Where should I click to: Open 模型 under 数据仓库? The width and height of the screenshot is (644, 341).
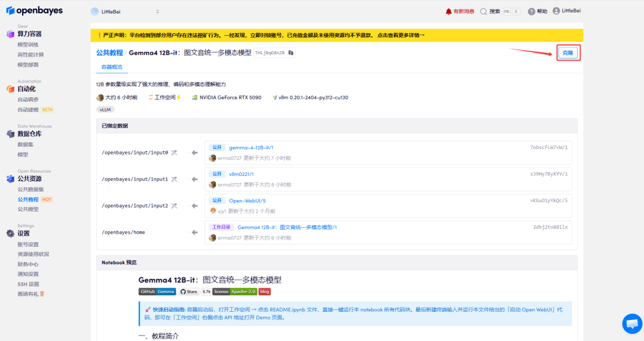tap(23, 154)
